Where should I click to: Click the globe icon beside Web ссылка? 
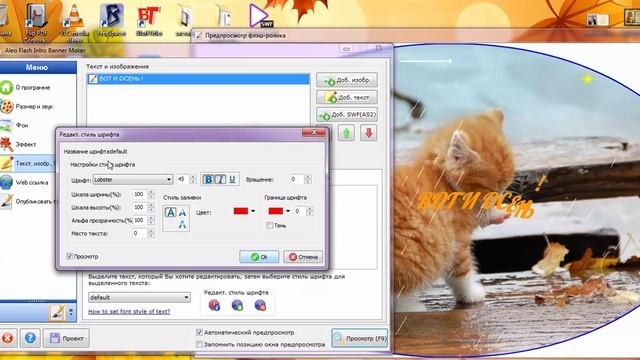7,182
